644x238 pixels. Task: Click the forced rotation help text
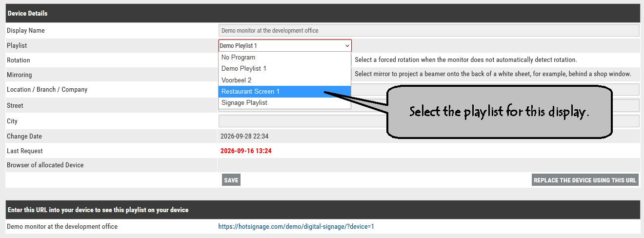466,60
